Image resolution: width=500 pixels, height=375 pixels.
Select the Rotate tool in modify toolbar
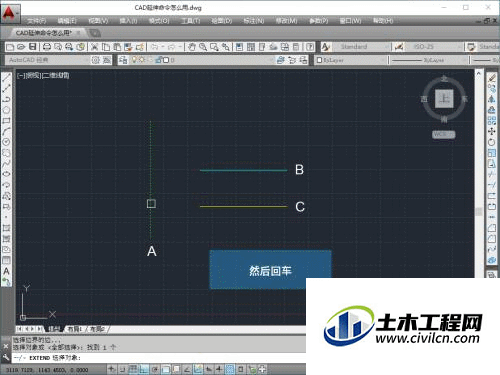click(492, 142)
